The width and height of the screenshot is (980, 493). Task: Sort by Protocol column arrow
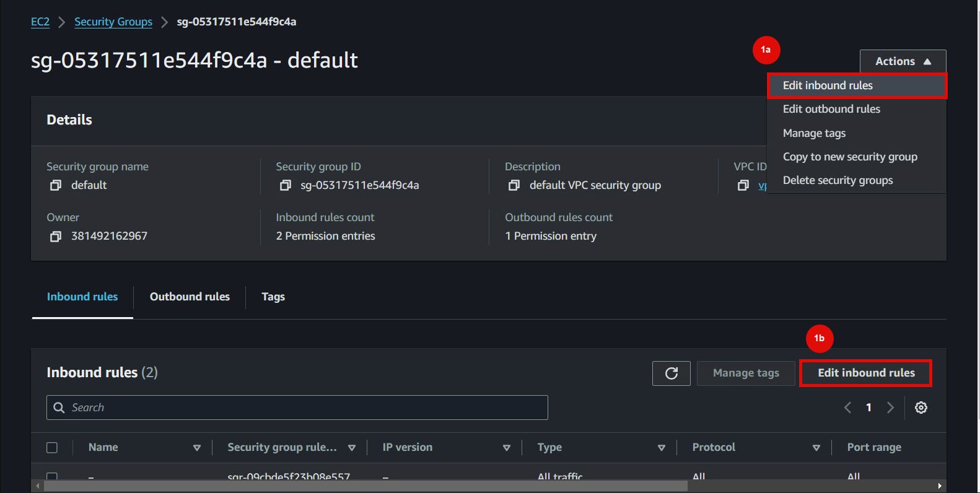point(816,448)
